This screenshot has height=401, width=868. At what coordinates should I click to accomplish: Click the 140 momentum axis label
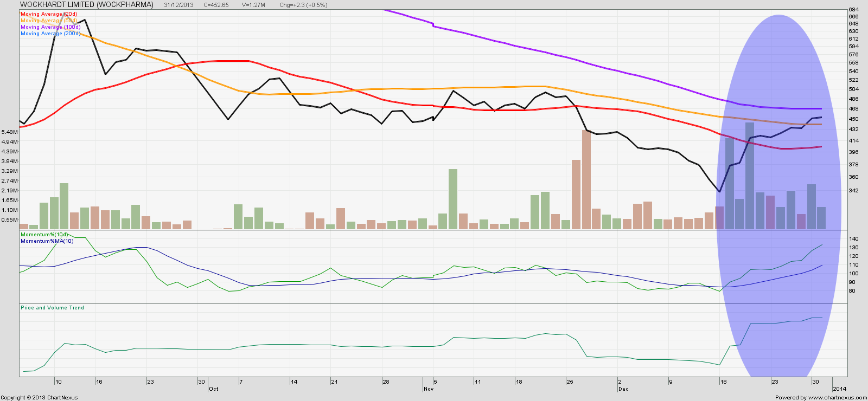pyautogui.click(x=853, y=239)
